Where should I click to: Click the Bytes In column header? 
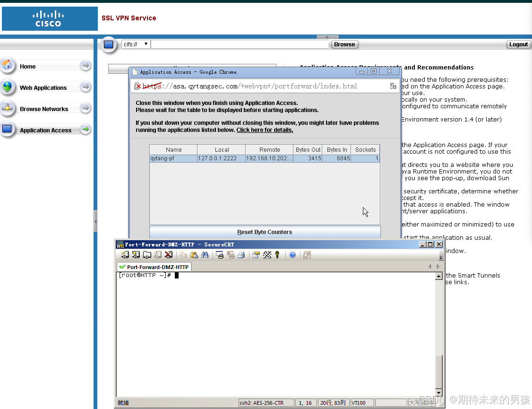click(x=336, y=150)
